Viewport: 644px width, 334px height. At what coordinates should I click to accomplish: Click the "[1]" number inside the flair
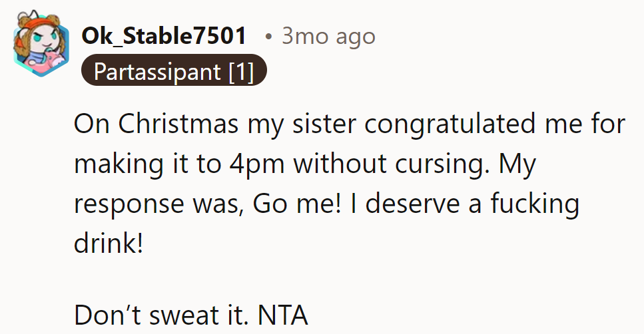click(x=241, y=71)
